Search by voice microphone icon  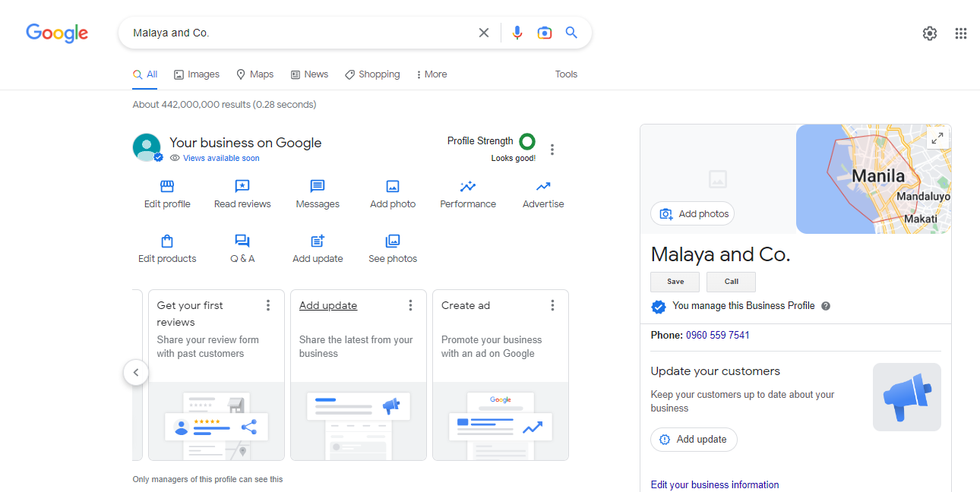tap(517, 33)
